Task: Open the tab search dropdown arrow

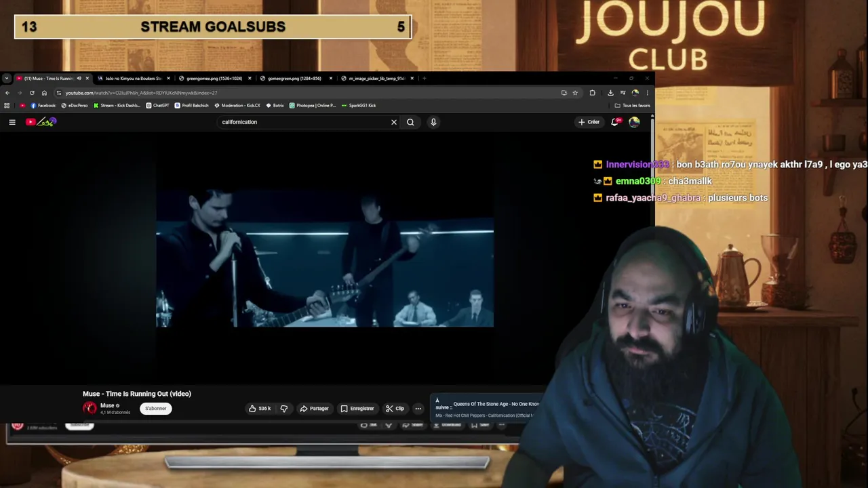Action: click(x=6, y=79)
